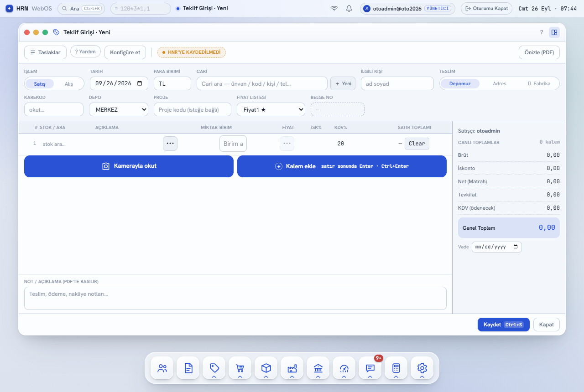This screenshot has height=392, width=584.
Task: Open the MERKEZ warehouse dropdown
Action: pos(119,109)
